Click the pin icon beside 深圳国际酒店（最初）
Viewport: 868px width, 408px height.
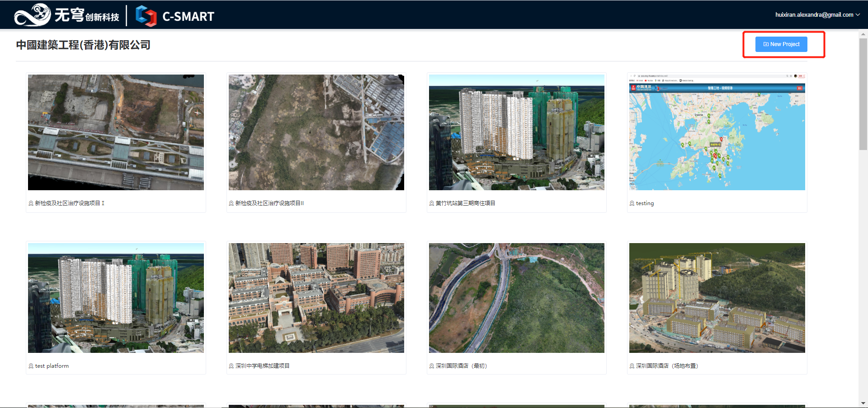432,366
